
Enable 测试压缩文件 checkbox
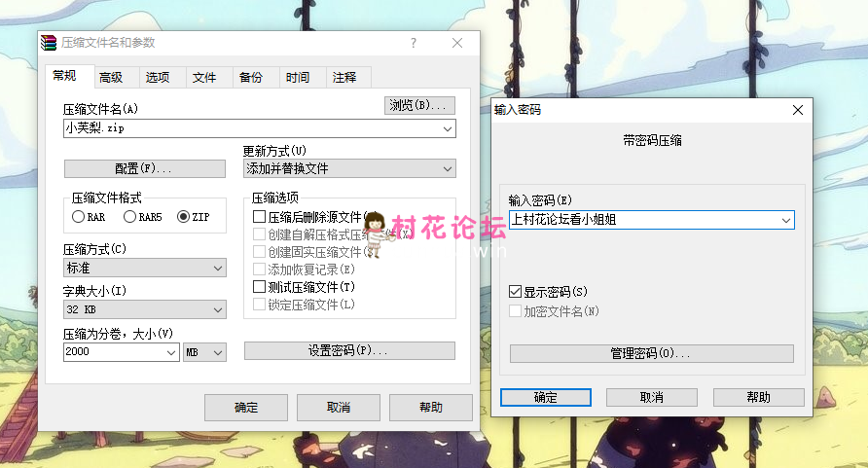tap(259, 287)
